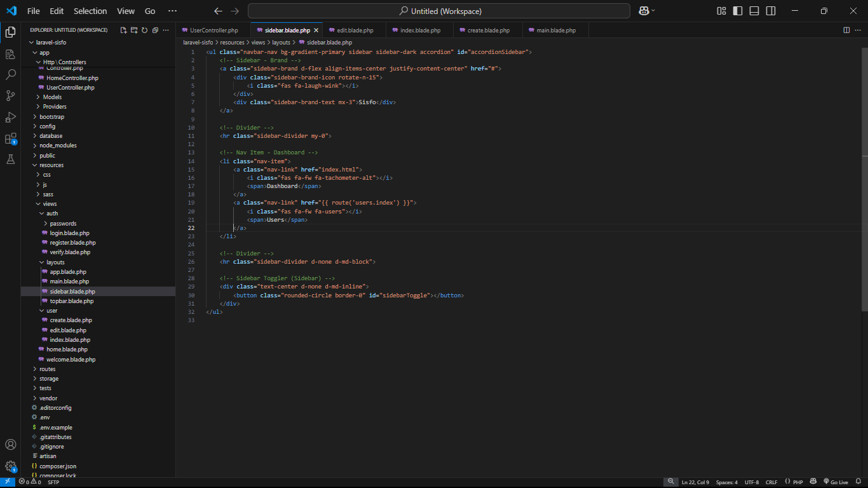Viewport: 868px width, 488px height.
Task: Collapse all folders in Explorer
Action: pyautogui.click(x=155, y=30)
